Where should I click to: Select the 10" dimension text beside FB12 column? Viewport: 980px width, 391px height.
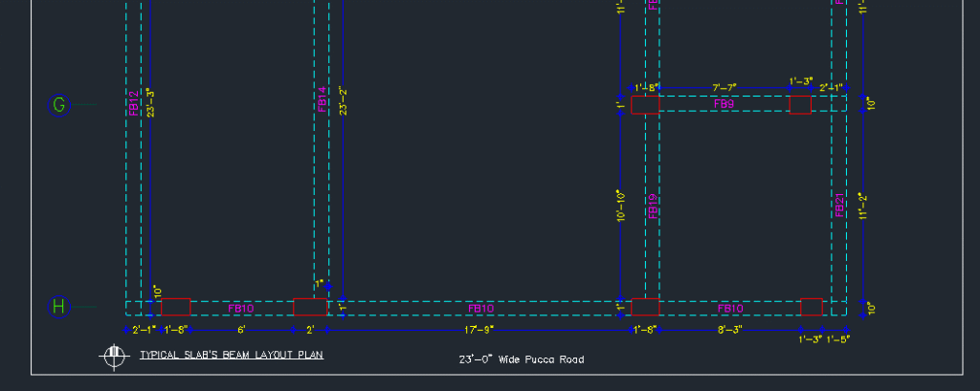(x=158, y=291)
